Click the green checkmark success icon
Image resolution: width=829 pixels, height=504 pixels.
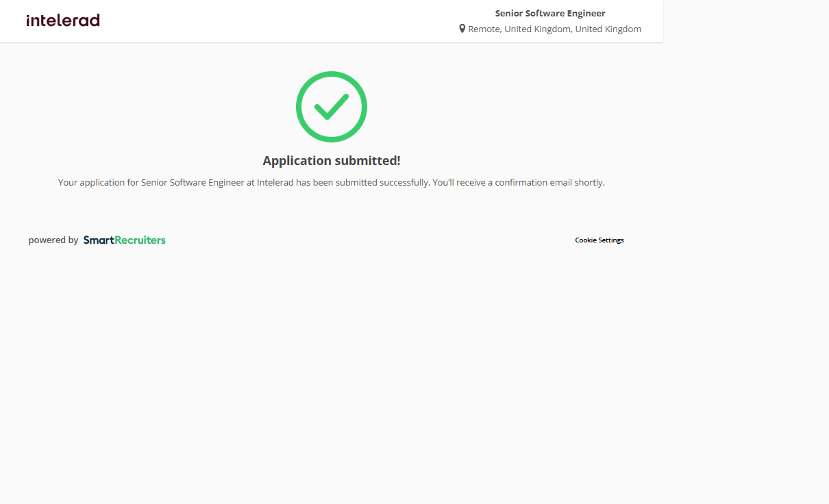point(332,107)
